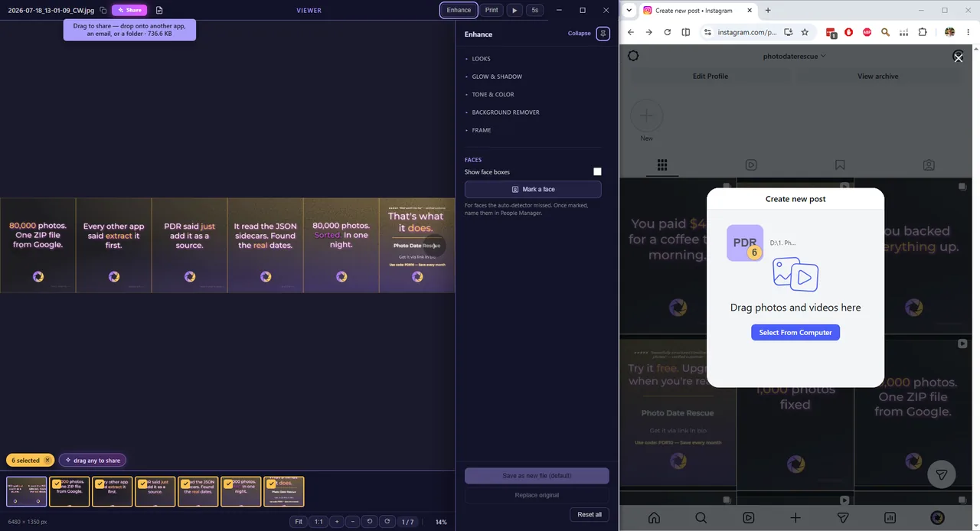Viewport: 980px width, 531px height.
Task: Click Mark a face
Action: (x=533, y=189)
